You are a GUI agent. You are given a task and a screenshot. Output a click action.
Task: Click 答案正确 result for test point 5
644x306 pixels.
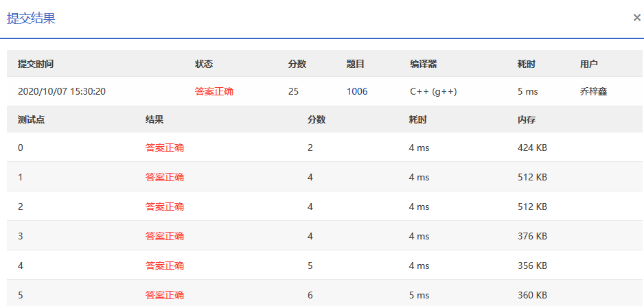coord(165,295)
